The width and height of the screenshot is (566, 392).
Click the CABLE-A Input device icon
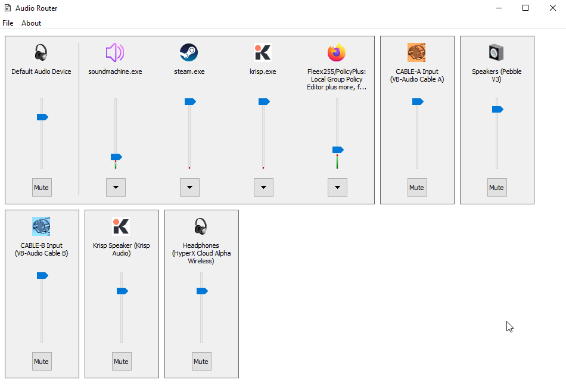tap(416, 52)
